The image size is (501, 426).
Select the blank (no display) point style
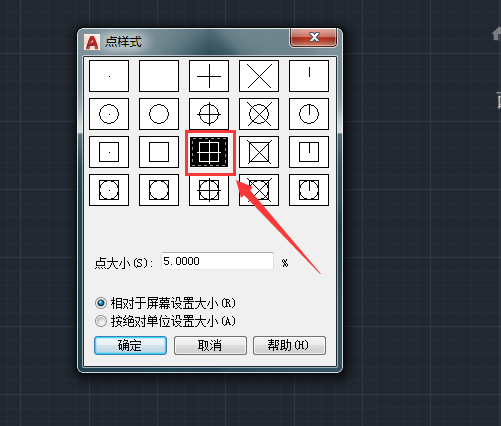coord(159,76)
